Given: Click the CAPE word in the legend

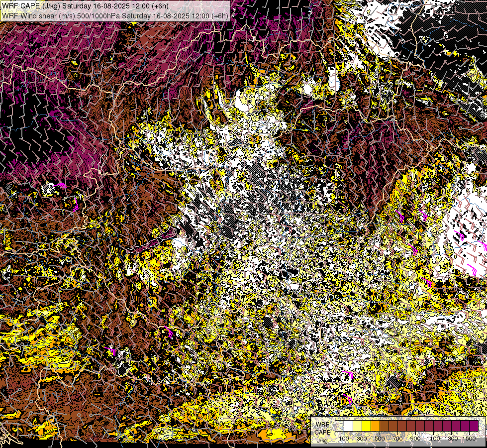Looking at the screenshot, I should coord(322,432).
